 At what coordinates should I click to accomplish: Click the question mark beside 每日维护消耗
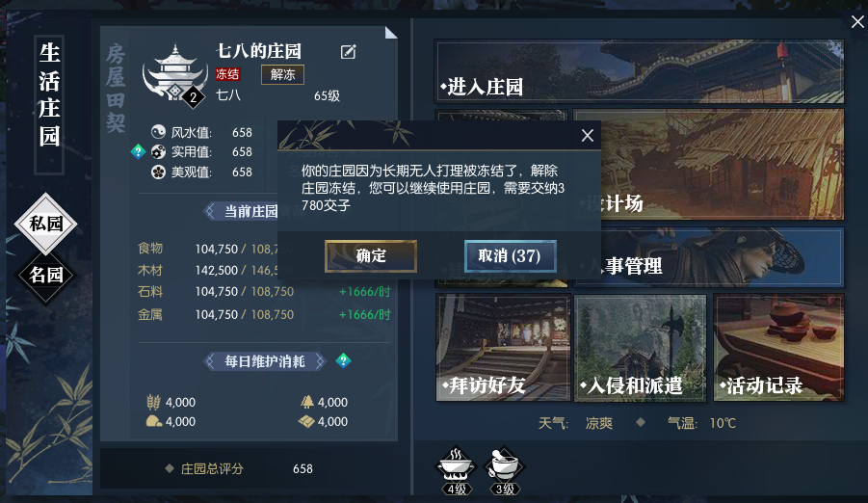tap(343, 360)
